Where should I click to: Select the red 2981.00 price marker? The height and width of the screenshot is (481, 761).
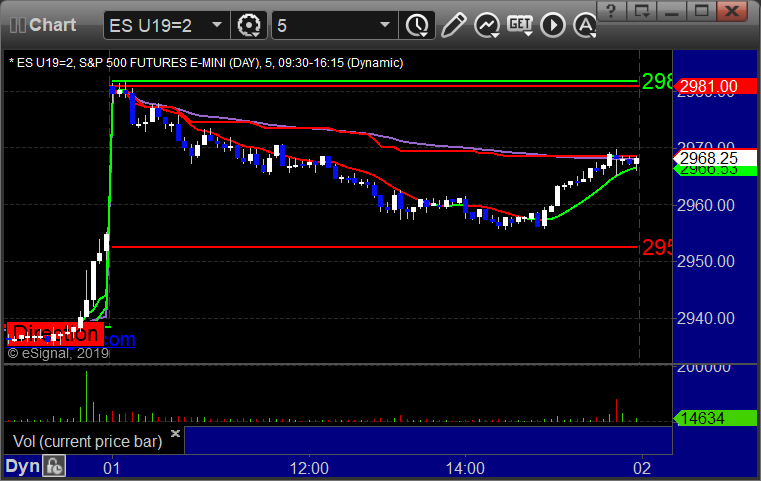[x=715, y=86]
